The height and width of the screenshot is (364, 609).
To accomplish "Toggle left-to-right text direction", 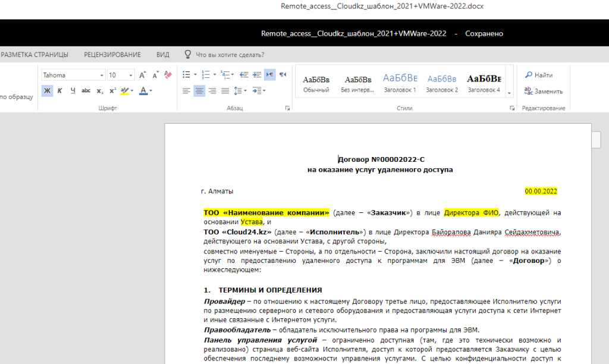I will coord(269,74).
